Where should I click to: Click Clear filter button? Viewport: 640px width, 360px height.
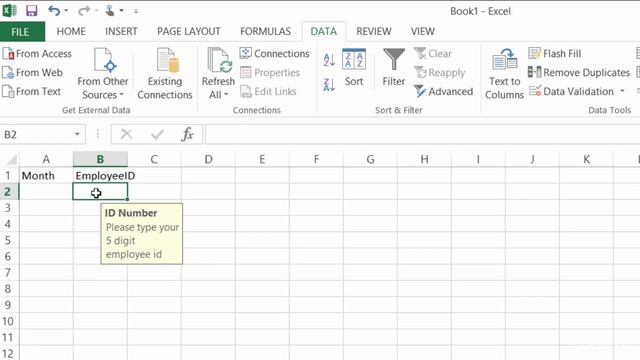tap(433, 53)
